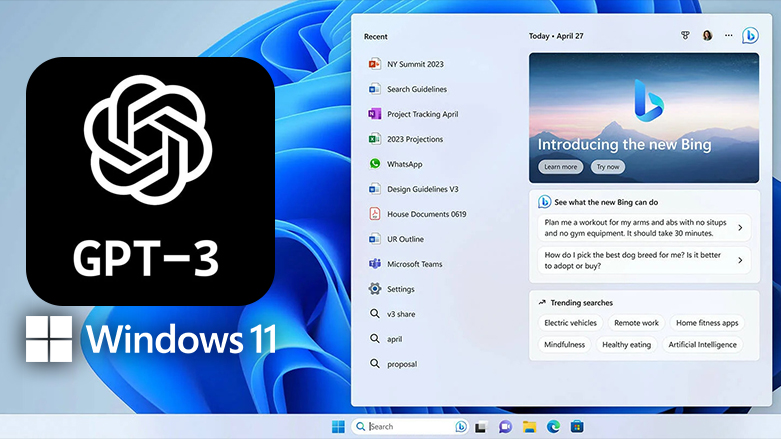Click the Bing logo in the banner image
The width and height of the screenshot is (781, 439).
click(649, 100)
